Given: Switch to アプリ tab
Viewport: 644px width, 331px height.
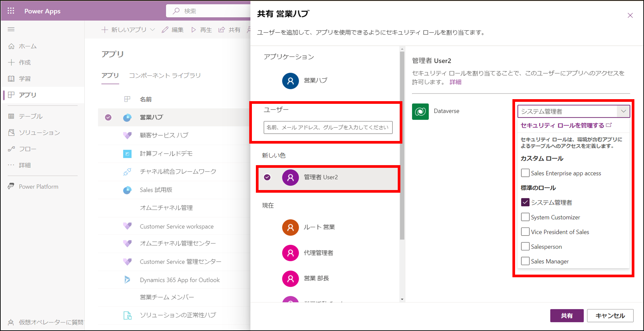Looking at the screenshot, I should [x=110, y=76].
